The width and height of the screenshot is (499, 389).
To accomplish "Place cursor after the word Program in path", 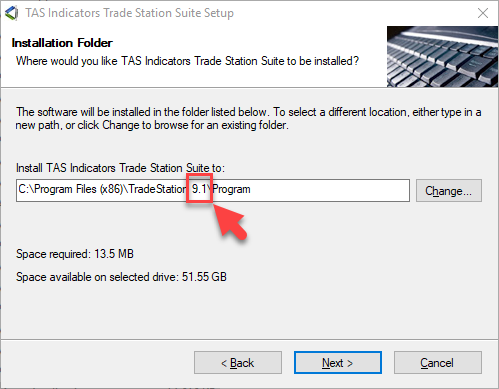I will coord(251,189).
